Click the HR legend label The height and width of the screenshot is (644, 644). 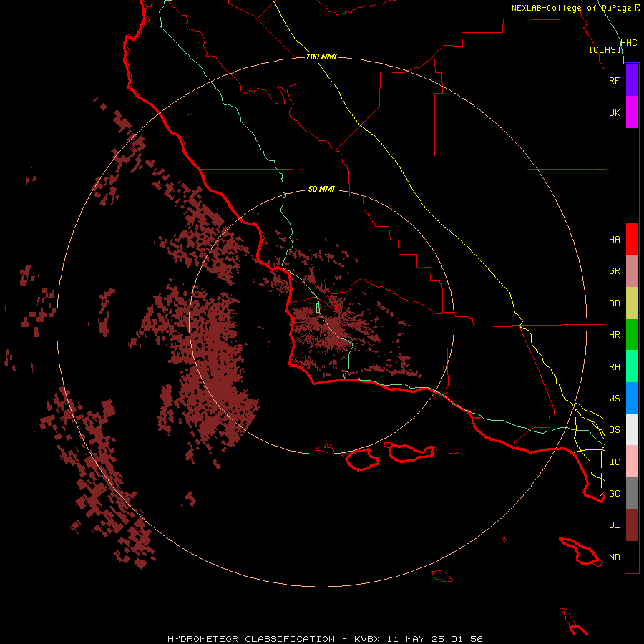614,335
